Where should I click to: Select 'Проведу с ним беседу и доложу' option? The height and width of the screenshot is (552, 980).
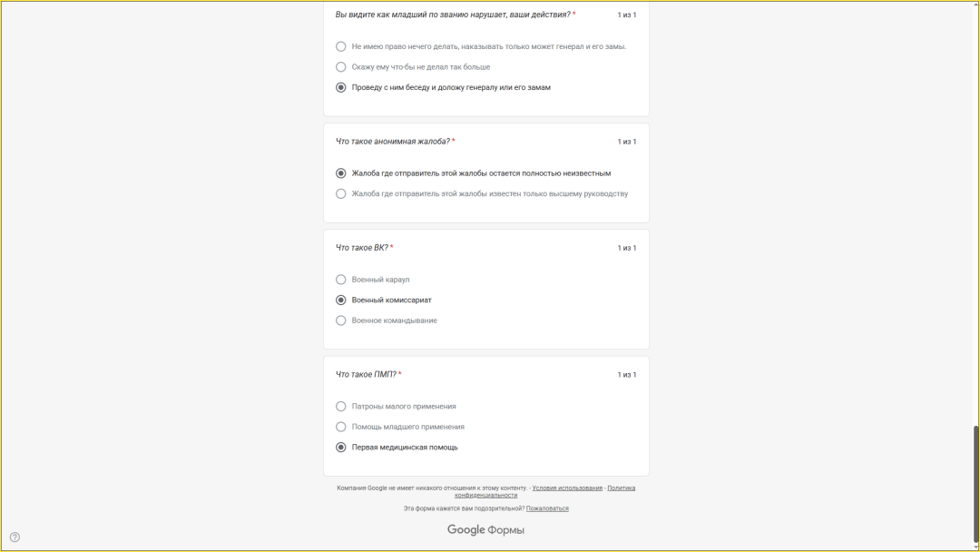tap(341, 88)
